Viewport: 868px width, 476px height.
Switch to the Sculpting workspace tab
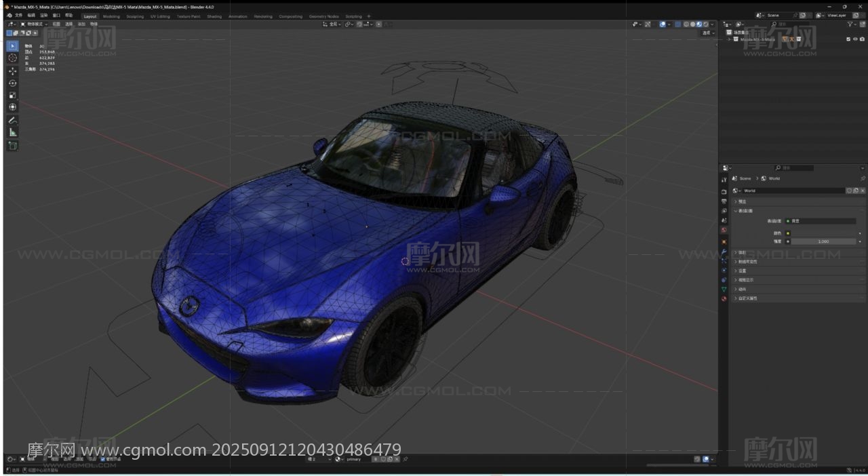[x=135, y=16]
